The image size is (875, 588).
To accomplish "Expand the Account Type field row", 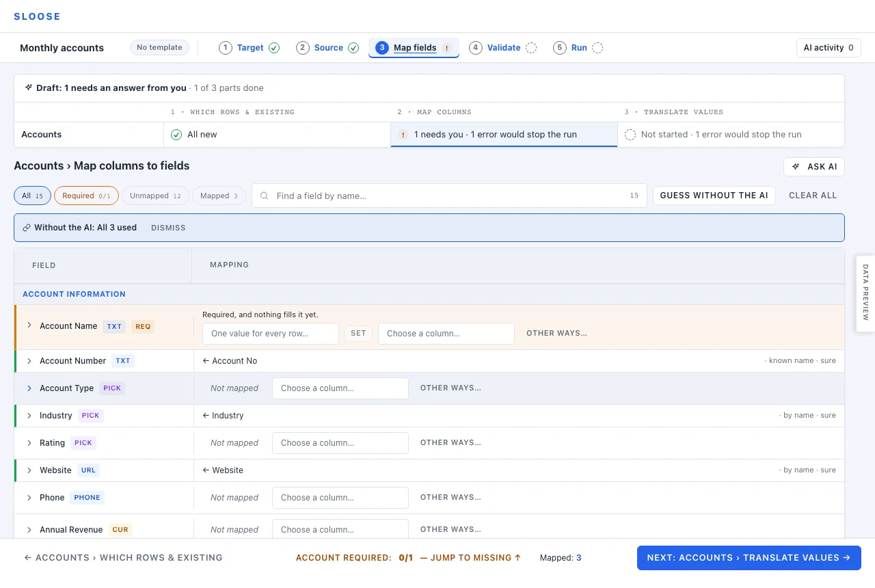I will (x=29, y=388).
